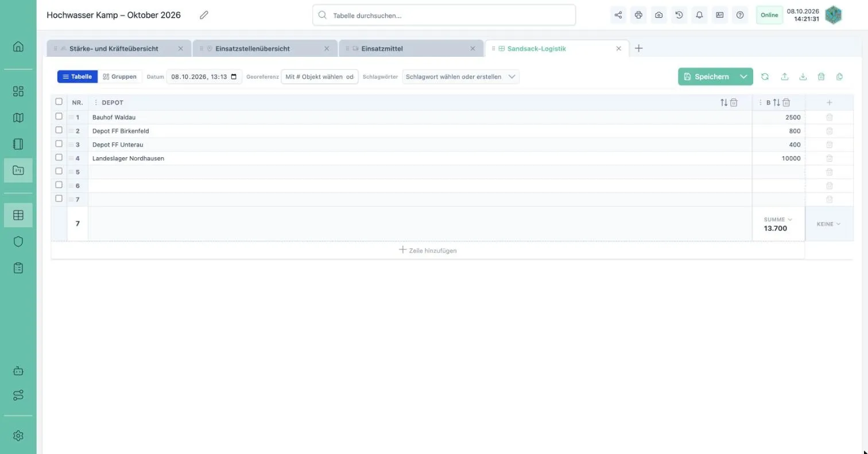The width and height of the screenshot is (868, 454).
Task: Delete the row Landeslager Nordhausen via trash icon
Action: pyautogui.click(x=830, y=158)
